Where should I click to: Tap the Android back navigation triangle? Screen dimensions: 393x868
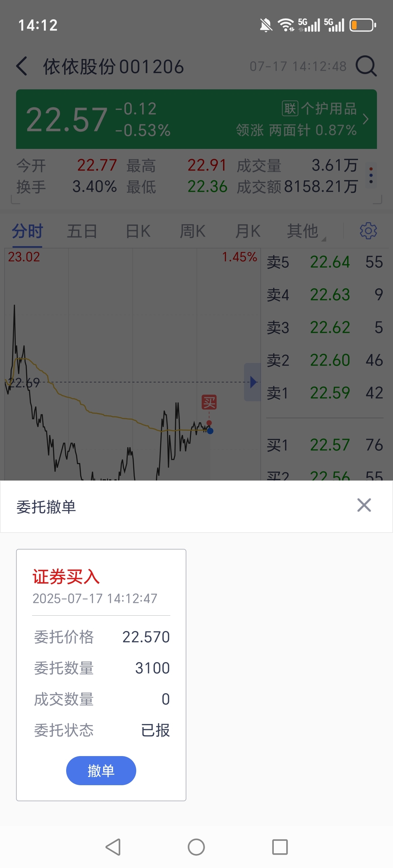coord(113,847)
